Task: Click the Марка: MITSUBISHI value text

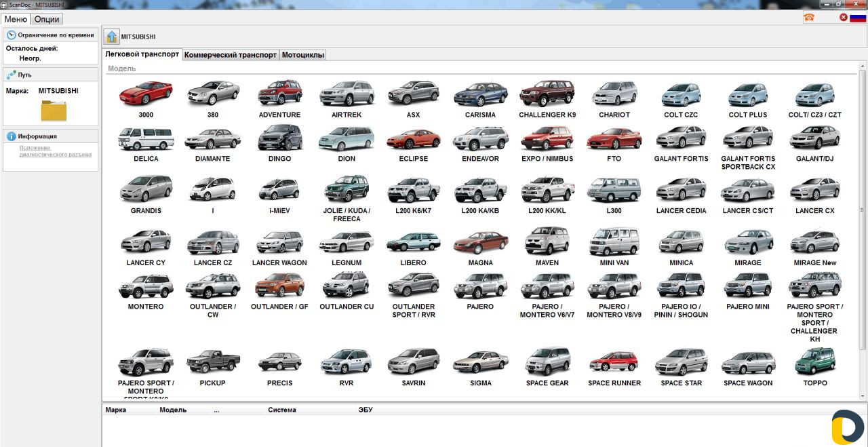Action: [58, 91]
